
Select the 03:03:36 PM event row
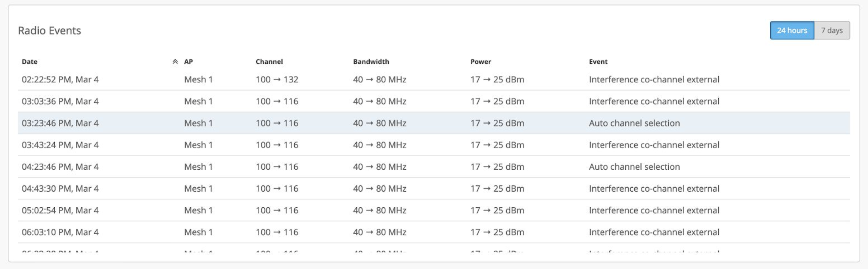(x=60, y=101)
